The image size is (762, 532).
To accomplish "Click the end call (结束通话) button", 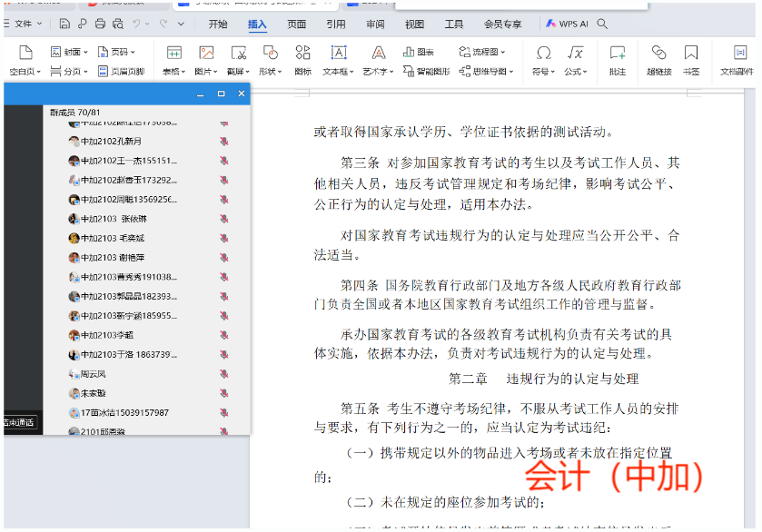I will tap(18, 422).
